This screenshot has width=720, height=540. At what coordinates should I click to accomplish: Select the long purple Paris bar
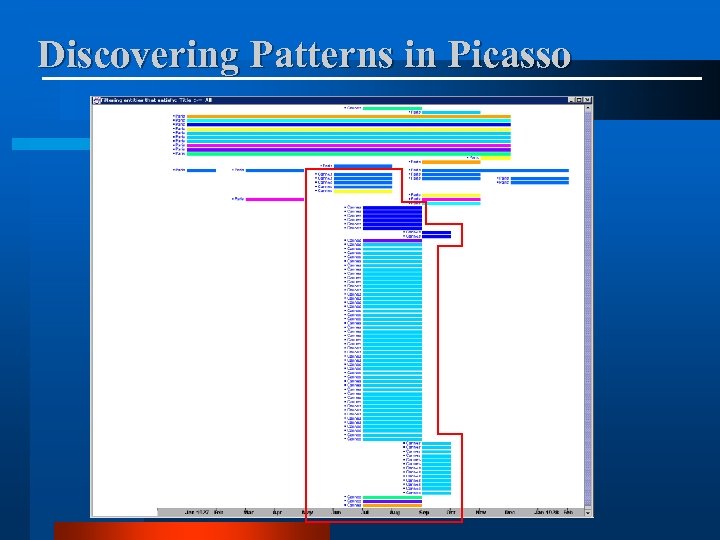pos(349,150)
